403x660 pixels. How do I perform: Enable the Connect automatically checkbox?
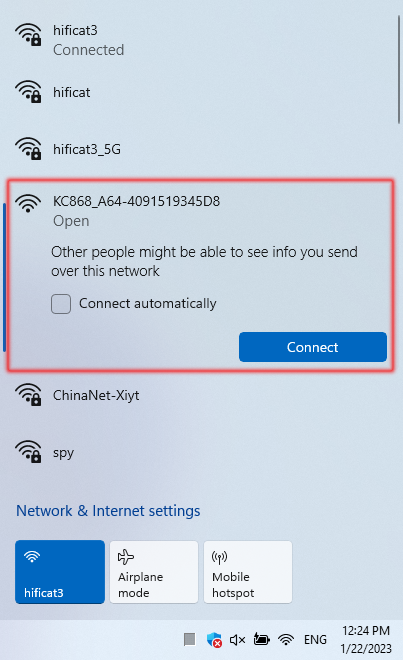pos(61,304)
